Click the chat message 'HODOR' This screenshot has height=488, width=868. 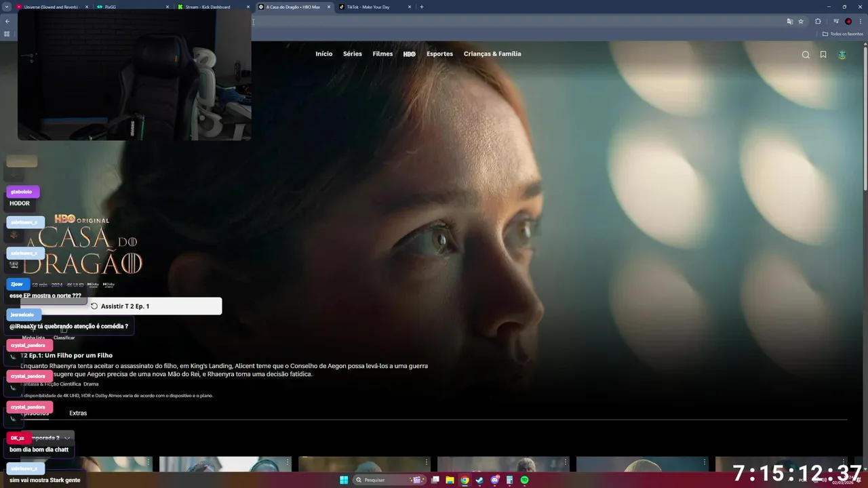(20, 203)
